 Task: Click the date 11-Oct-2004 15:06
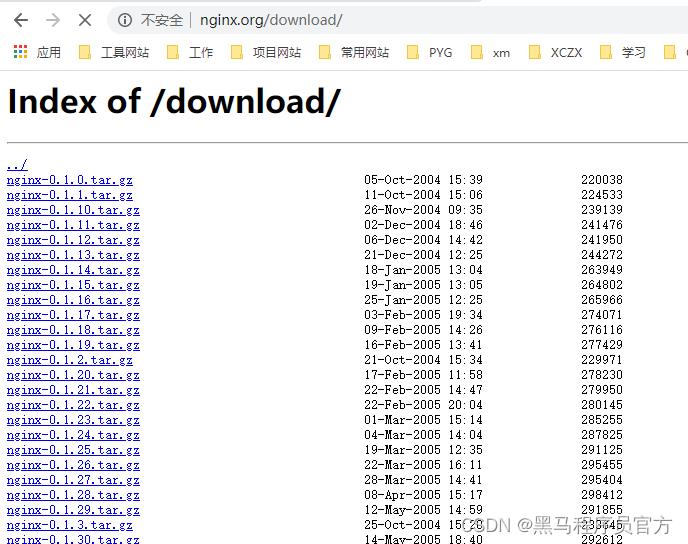[423, 194]
